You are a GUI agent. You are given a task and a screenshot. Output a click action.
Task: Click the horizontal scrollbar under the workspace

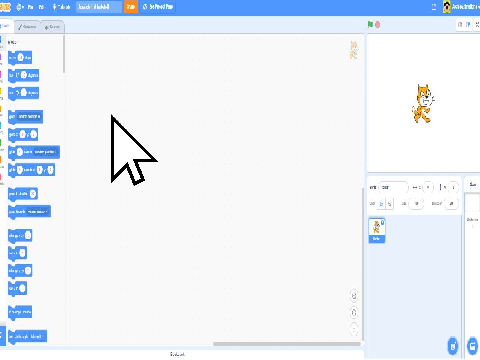287,344
